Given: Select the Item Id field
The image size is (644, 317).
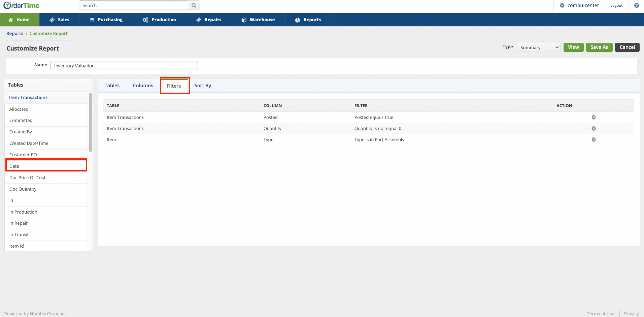Looking at the screenshot, I should pyautogui.click(x=46, y=246).
